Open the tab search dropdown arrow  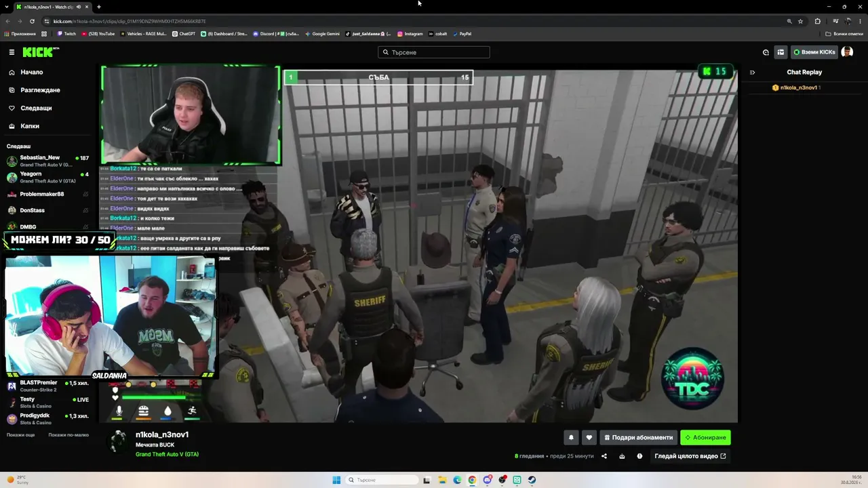pyautogui.click(x=7, y=7)
